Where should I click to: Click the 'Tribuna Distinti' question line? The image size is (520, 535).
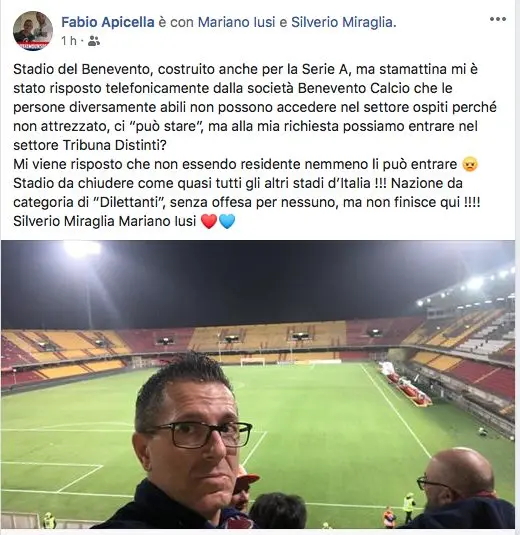tap(90, 146)
